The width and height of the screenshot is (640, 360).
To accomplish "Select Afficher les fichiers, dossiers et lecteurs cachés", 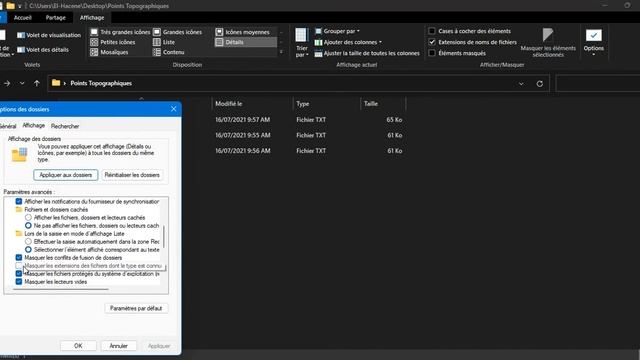I will [28, 218].
